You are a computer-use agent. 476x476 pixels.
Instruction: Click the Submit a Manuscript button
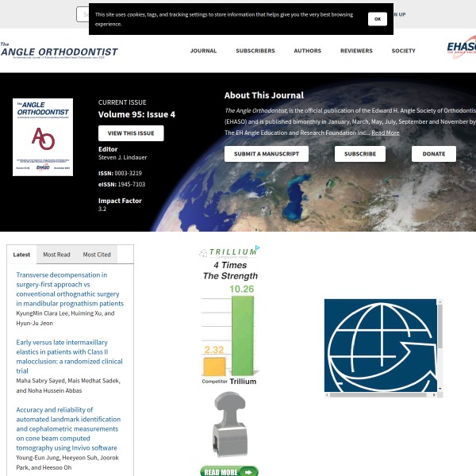click(267, 154)
